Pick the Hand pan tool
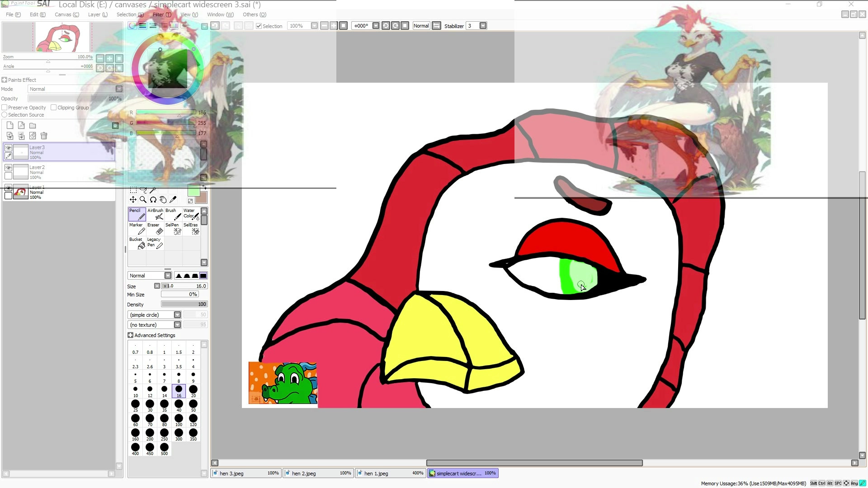 (163, 200)
